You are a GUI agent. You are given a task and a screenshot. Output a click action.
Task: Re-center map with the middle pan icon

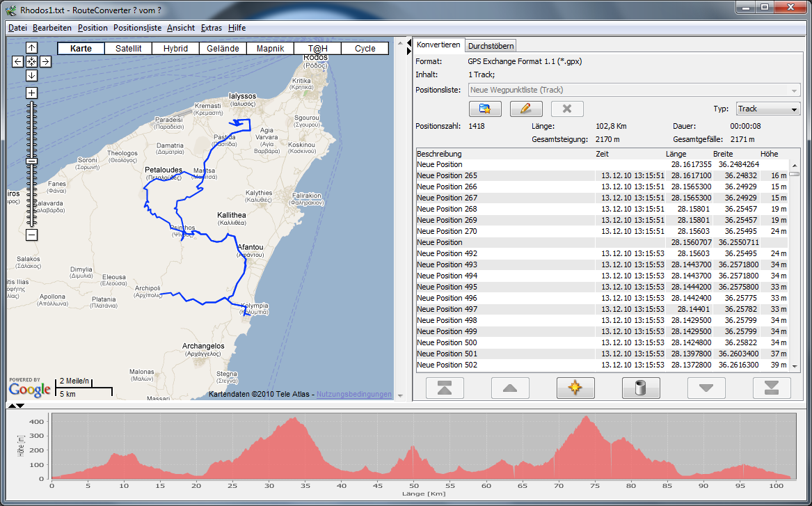point(32,61)
